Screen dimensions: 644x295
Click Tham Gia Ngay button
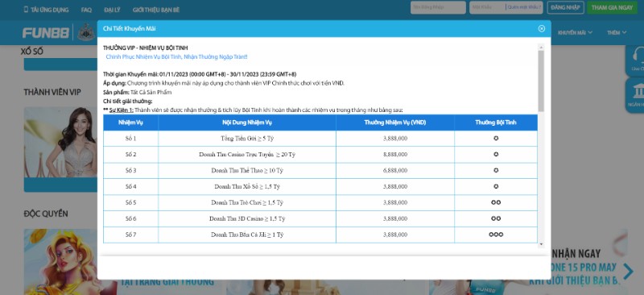[x=612, y=7]
